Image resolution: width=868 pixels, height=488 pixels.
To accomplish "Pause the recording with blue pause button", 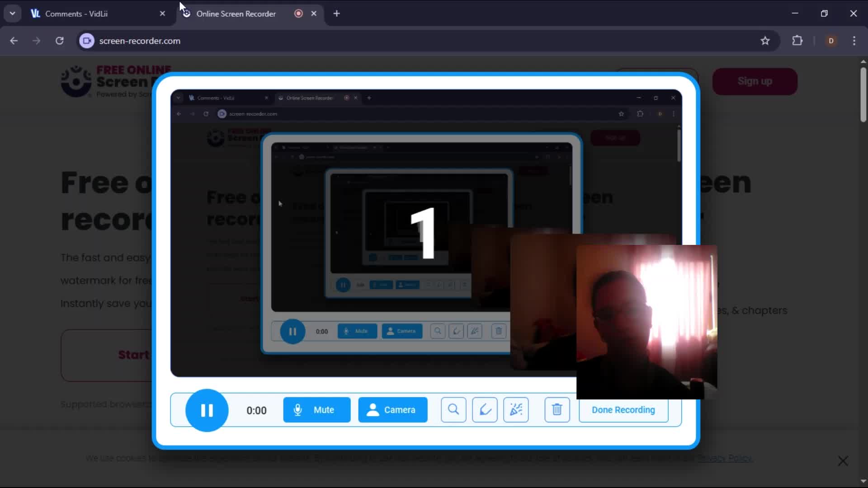I will (207, 410).
